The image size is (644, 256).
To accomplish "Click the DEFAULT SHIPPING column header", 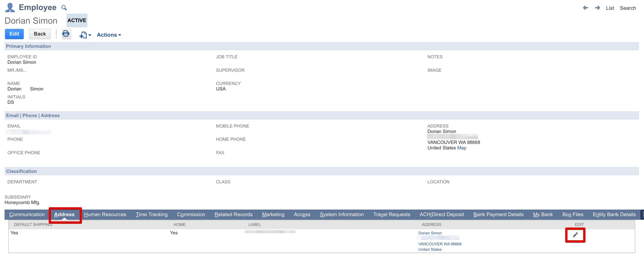I will click(x=33, y=225).
